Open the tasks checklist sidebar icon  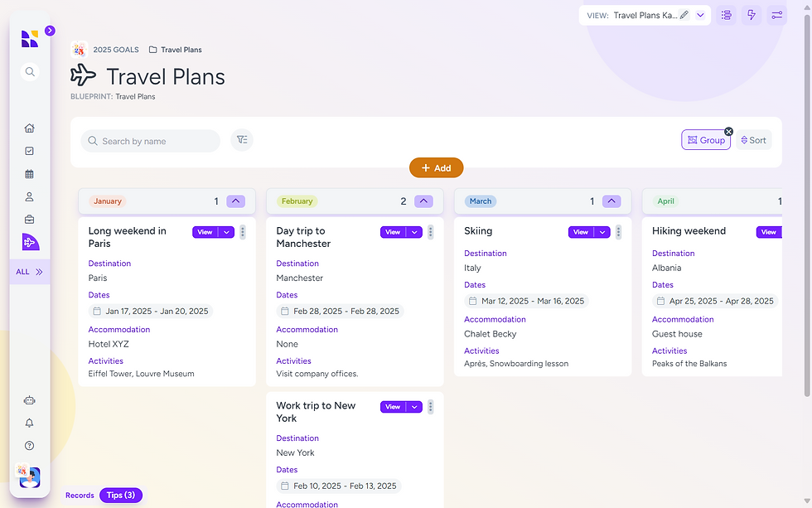click(30, 151)
